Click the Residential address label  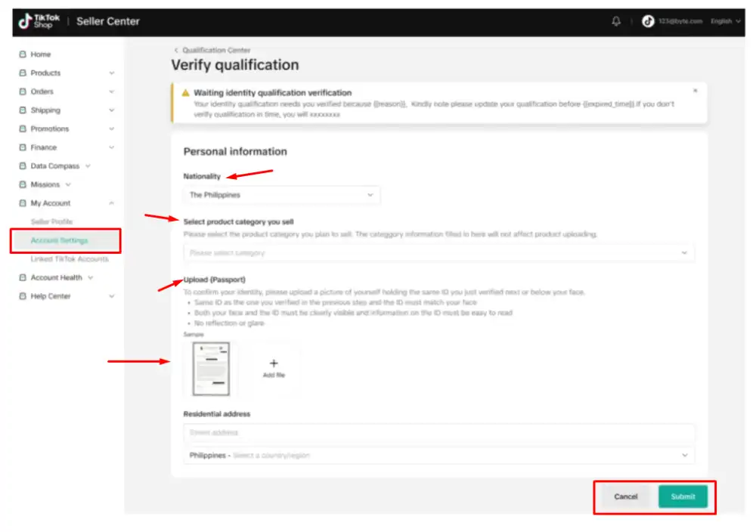pos(217,414)
